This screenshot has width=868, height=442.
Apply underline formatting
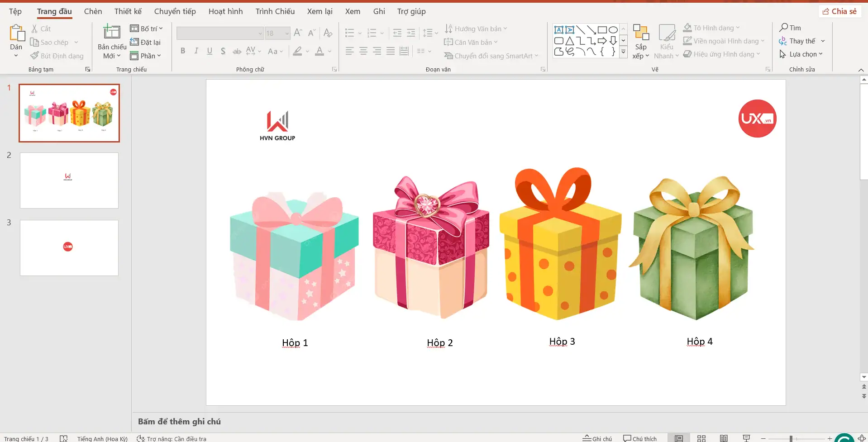(x=209, y=51)
